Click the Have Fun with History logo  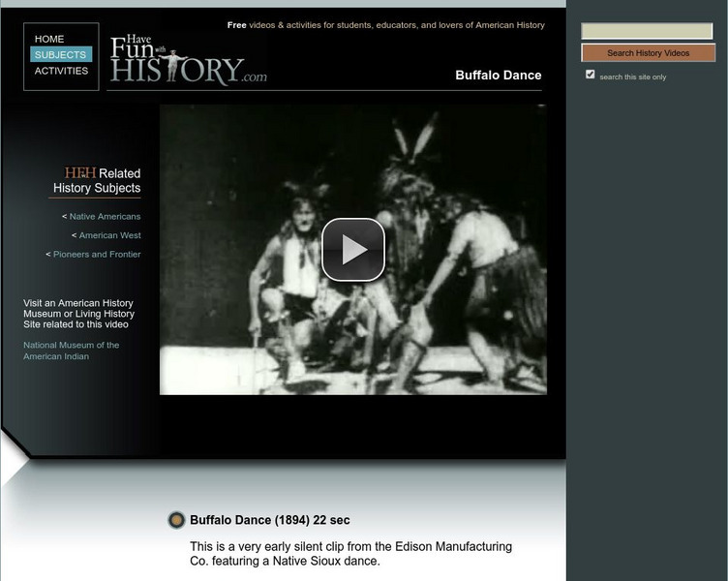(189, 59)
